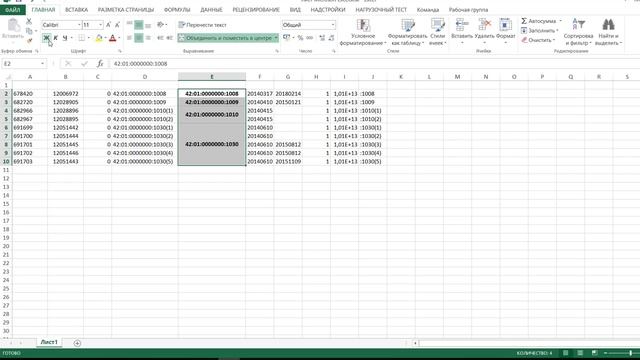Expand the Очистить clear dropdown
Screen dimensions: 640x360
[553, 40]
